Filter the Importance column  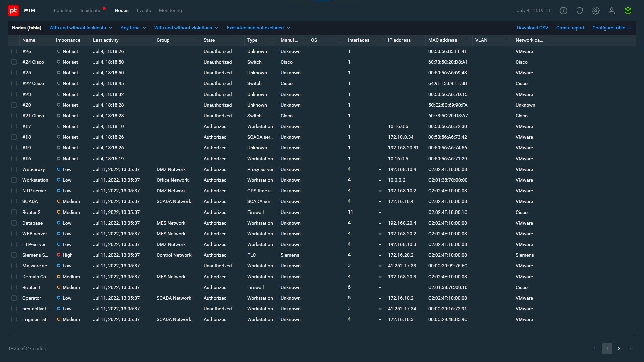tap(85, 40)
